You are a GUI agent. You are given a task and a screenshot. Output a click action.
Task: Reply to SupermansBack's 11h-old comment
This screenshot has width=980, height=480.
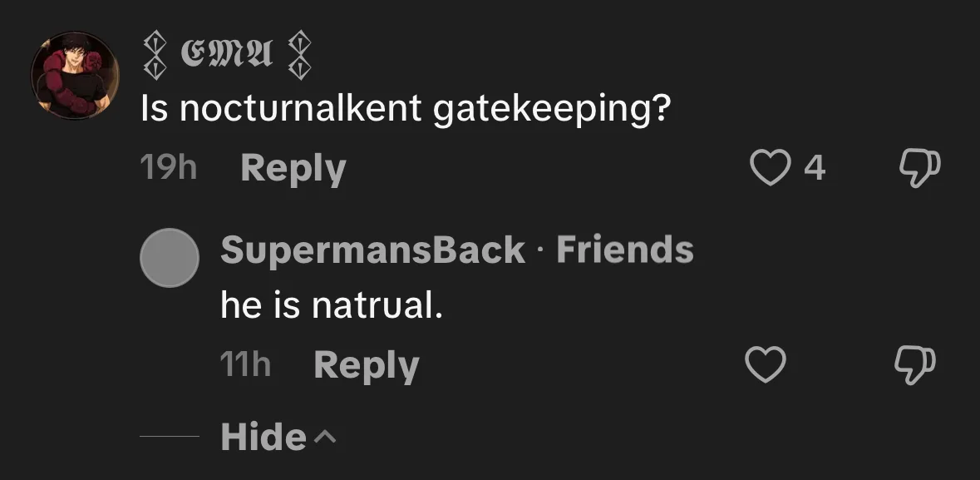[366, 365]
